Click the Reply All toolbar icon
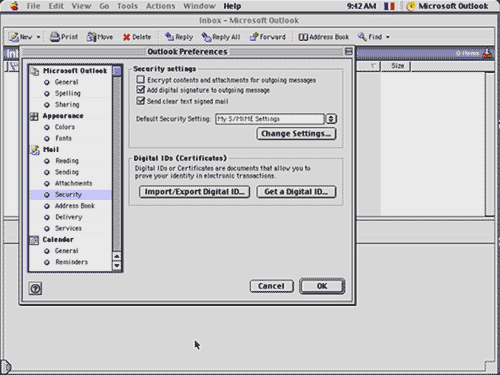 [206, 37]
